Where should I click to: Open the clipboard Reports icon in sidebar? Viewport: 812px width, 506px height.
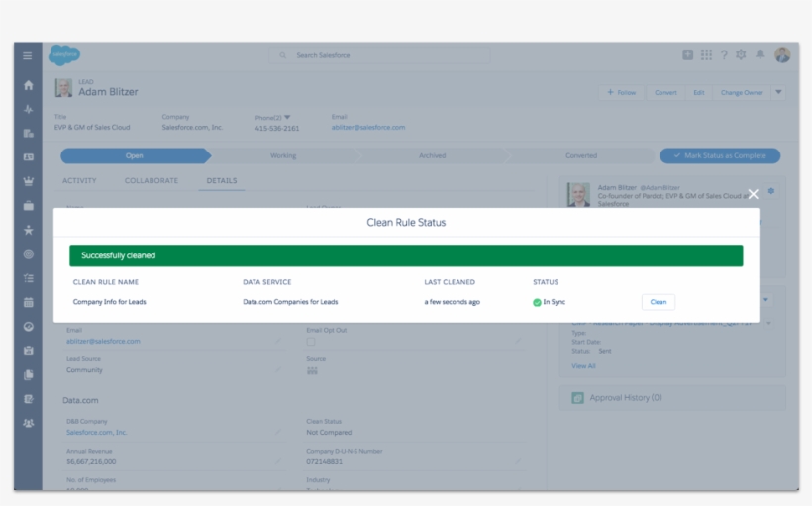point(28,351)
